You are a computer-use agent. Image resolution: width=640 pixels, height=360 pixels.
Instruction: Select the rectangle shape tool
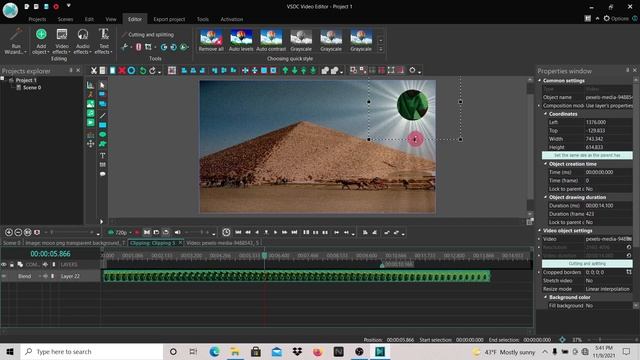pyautogui.click(x=102, y=125)
